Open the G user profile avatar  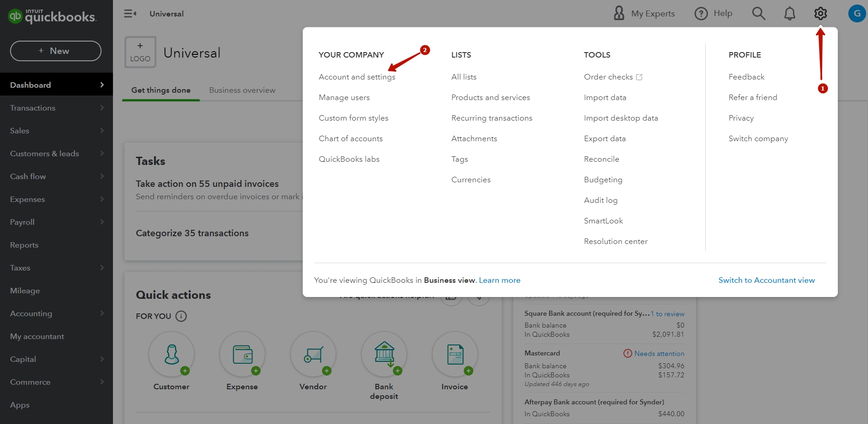[x=857, y=14]
